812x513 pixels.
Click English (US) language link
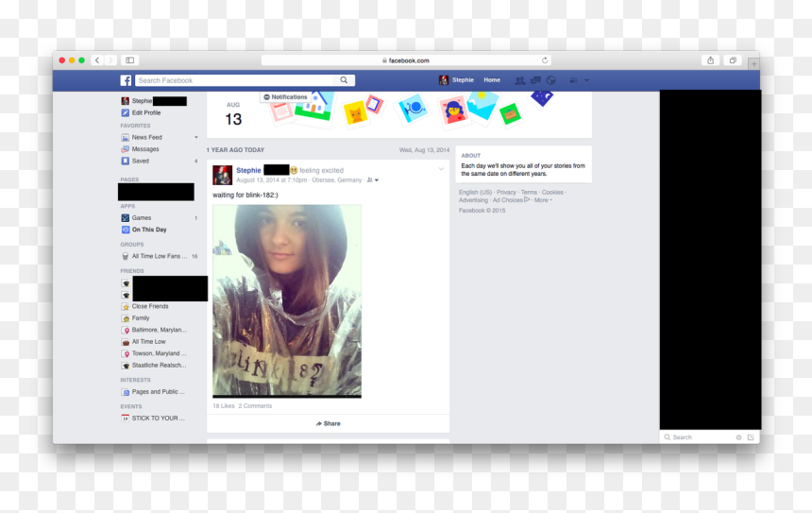[475, 192]
